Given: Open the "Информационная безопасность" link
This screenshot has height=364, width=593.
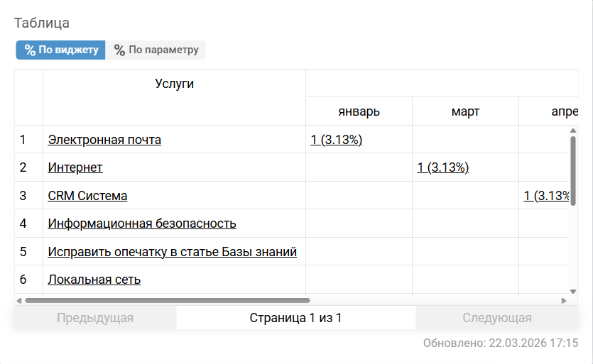Looking at the screenshot, I should click(x=142, y=224).
